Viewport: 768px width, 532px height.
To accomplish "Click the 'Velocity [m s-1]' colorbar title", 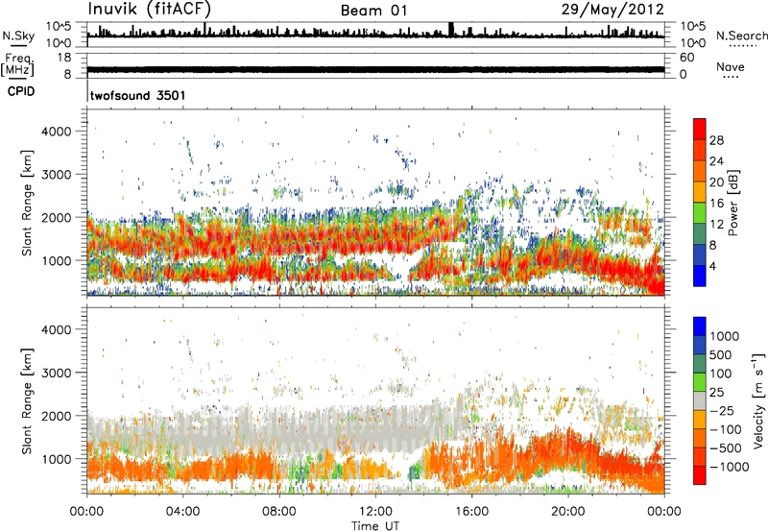I will tap(758, 400).
